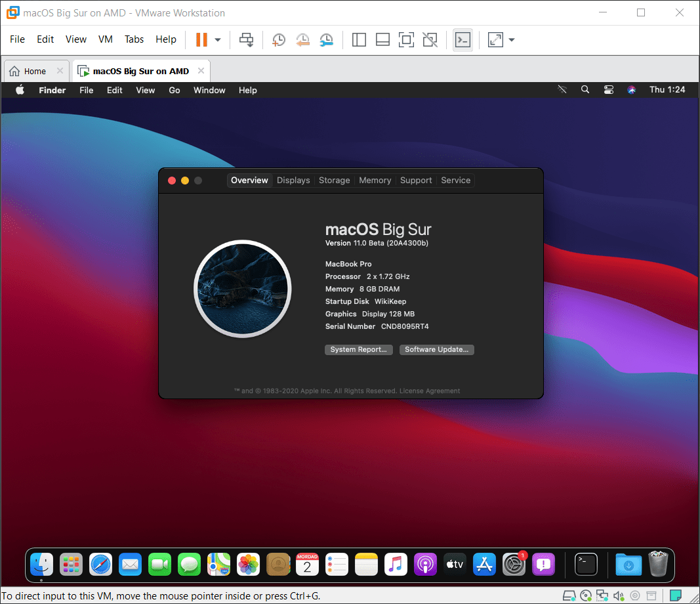The height and width of the screenshot is (604, 700).
Task: Launch Photos from the Dock
Action: (x=248, y=564)
